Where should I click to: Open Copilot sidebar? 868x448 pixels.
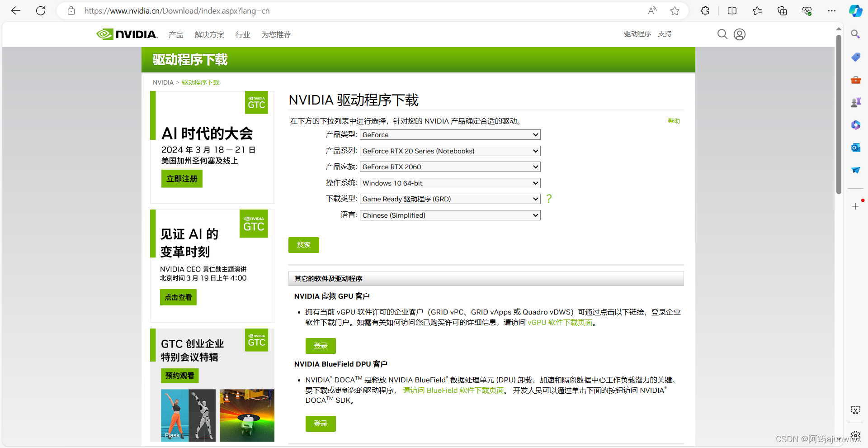point(855,11)
